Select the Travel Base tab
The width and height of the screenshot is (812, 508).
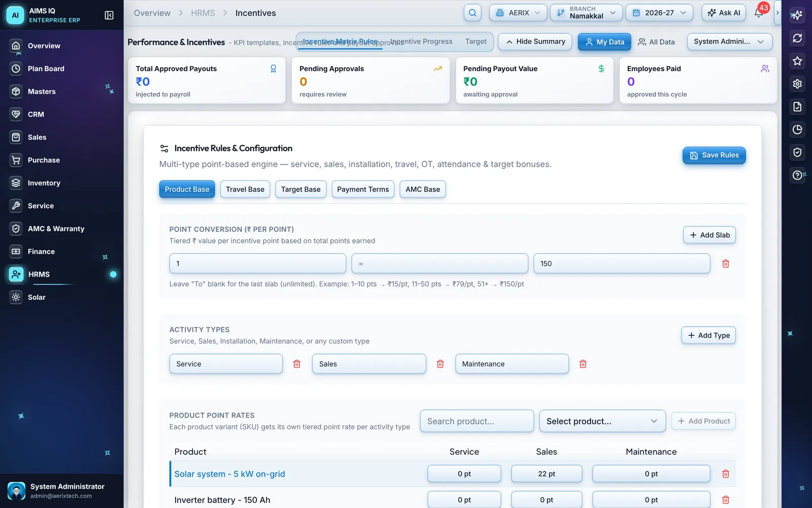click(245, 189)
